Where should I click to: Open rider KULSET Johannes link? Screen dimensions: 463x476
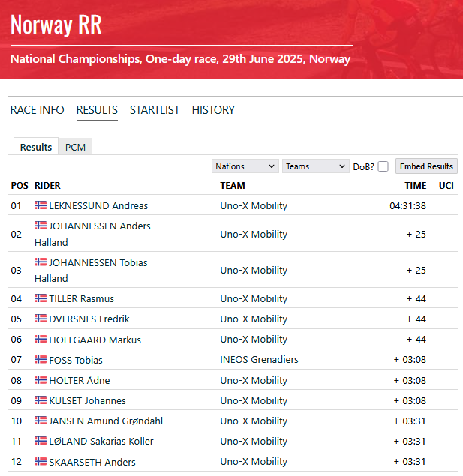87,401
